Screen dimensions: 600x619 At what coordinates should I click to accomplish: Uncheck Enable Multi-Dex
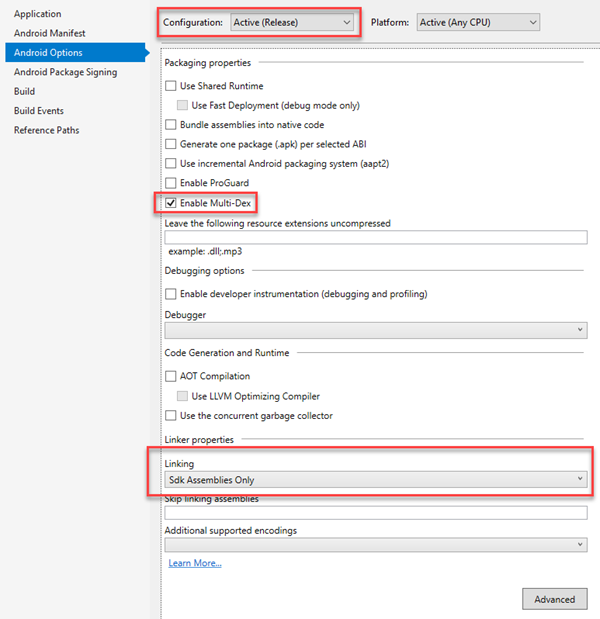(171, 203)
